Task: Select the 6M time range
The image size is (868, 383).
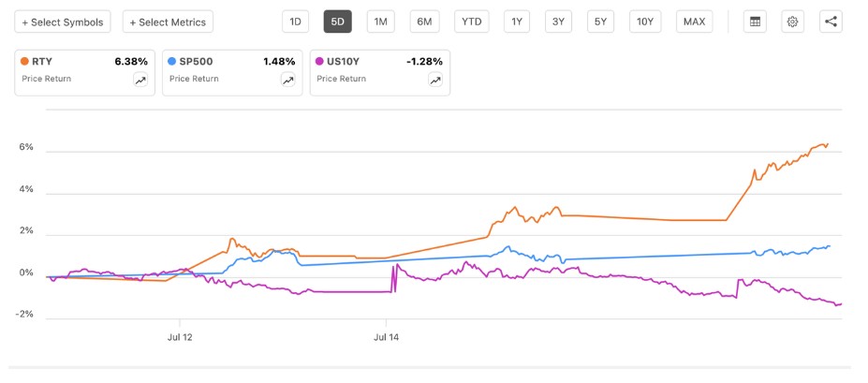Action: (x=424, y=22)
